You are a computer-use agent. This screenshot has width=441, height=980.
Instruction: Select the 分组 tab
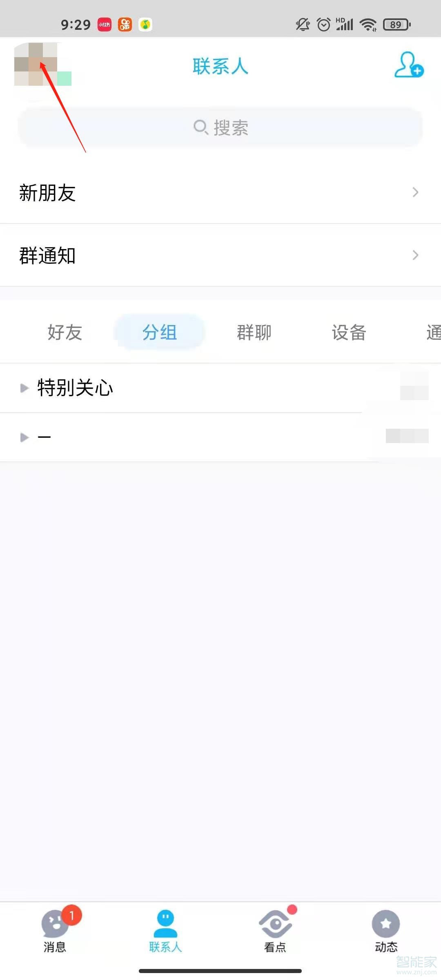tap(159, 332)
